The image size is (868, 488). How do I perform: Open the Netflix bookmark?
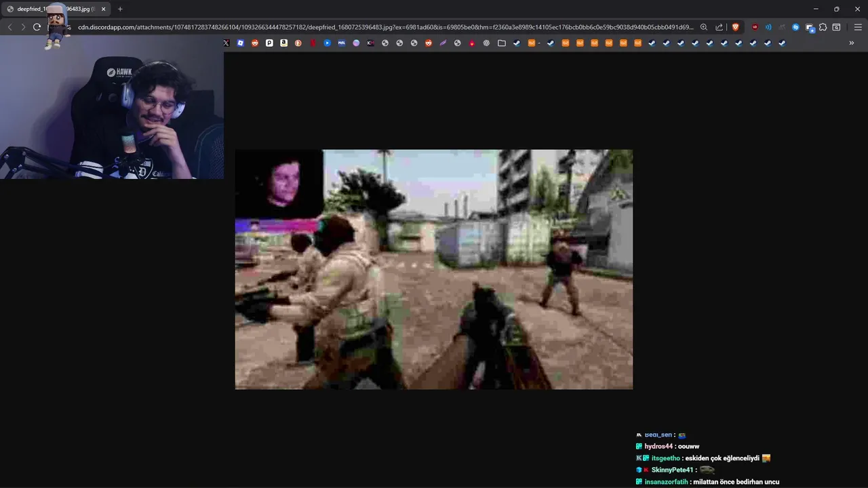[x=313, y=43]
